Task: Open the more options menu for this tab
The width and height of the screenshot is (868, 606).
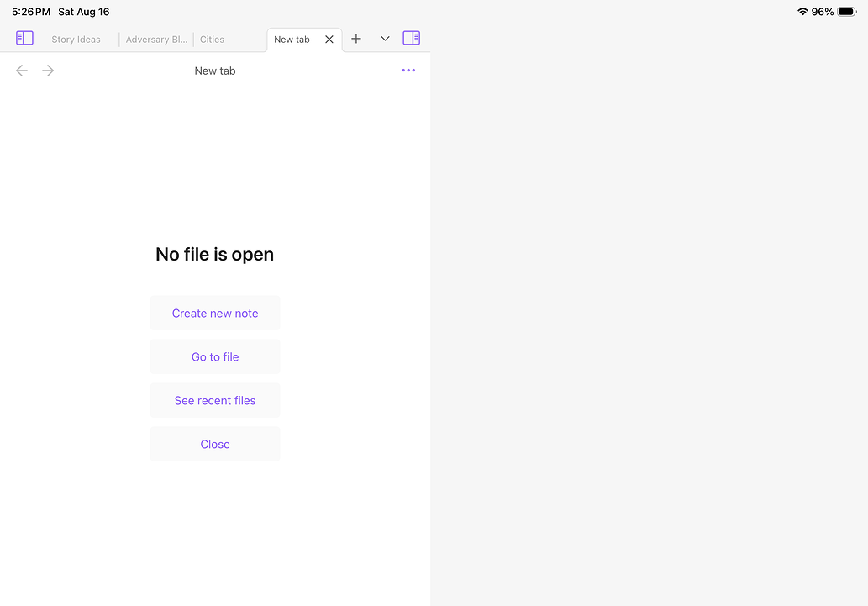Action: click(x=408, y=71)
